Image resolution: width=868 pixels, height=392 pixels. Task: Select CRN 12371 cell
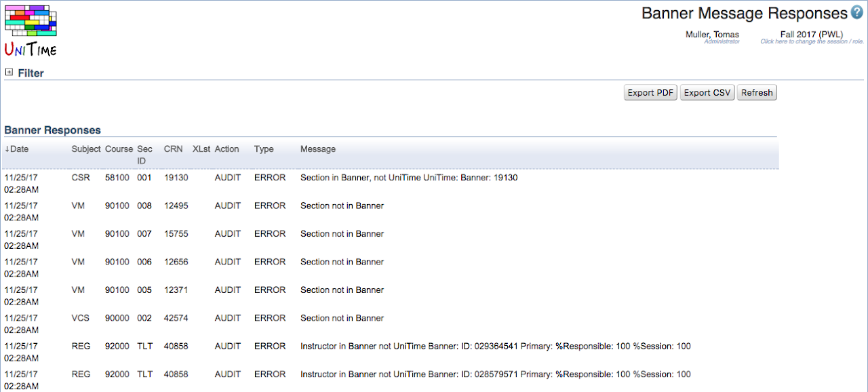click(176, 290)
